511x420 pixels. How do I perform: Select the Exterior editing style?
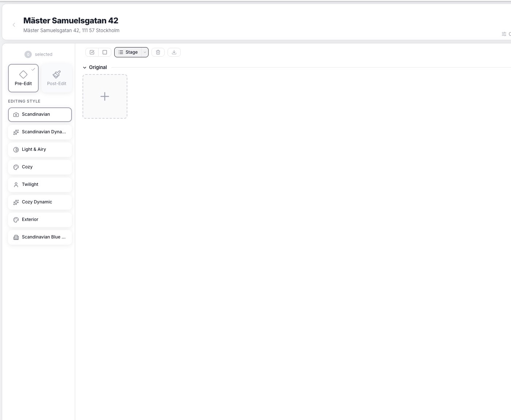click(40, 219)
